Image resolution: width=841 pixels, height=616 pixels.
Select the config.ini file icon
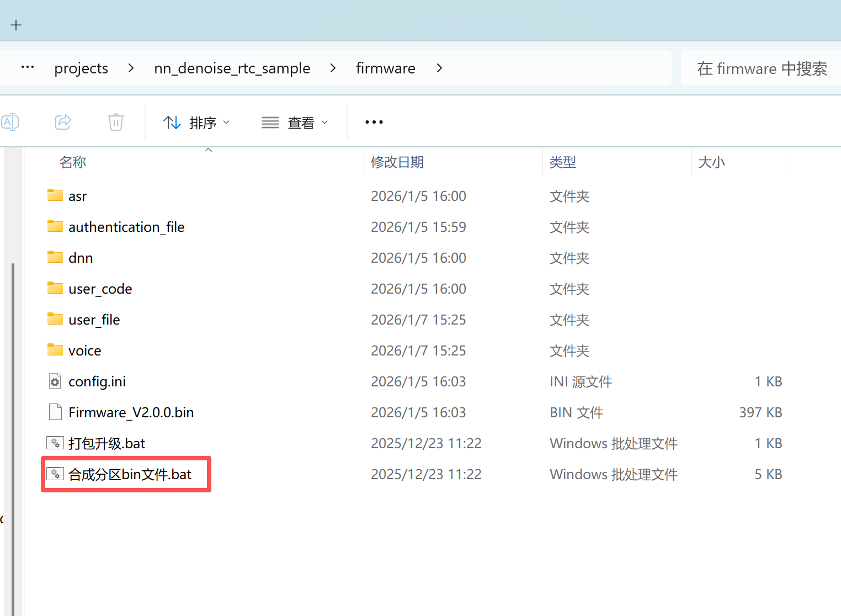[x=55, y=381]
